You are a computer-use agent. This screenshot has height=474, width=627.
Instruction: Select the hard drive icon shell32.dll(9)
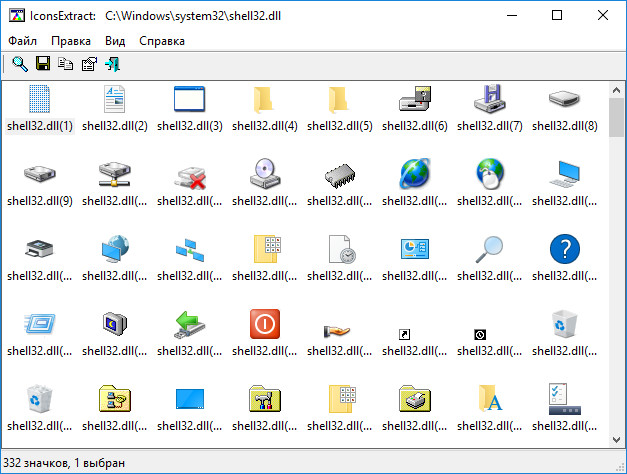click(40, 174)
